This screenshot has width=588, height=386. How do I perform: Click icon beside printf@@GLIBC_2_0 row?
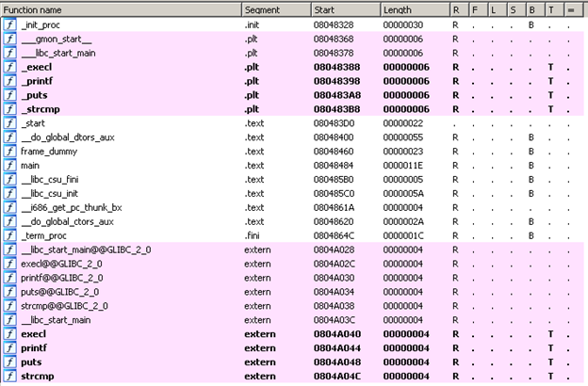pyautogui.click(x=9, y=278)
